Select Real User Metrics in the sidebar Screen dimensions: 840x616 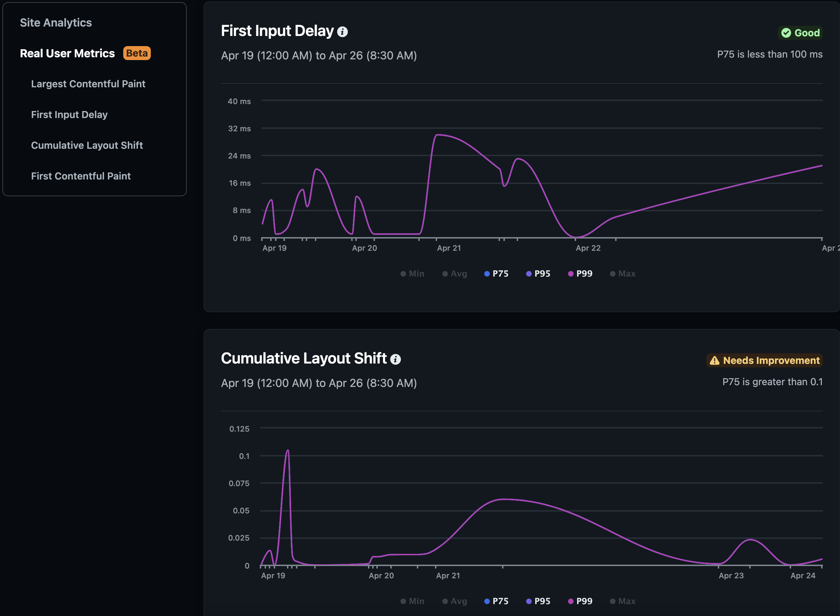(67, 53)
